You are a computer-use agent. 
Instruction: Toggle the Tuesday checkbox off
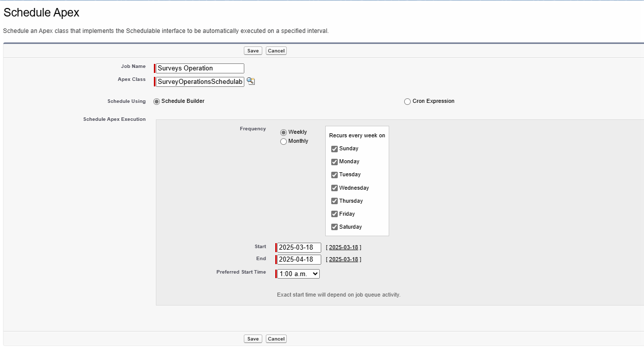334,175
